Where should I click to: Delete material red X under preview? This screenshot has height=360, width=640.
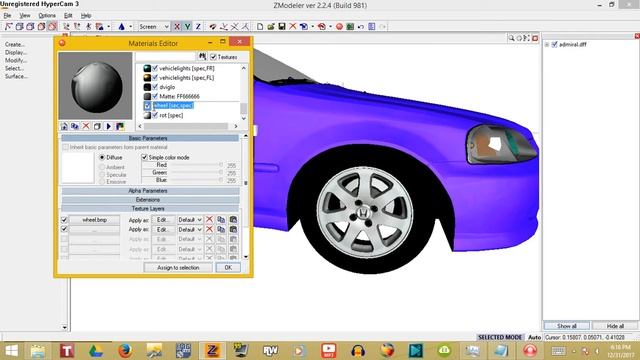tap(86, 126)
